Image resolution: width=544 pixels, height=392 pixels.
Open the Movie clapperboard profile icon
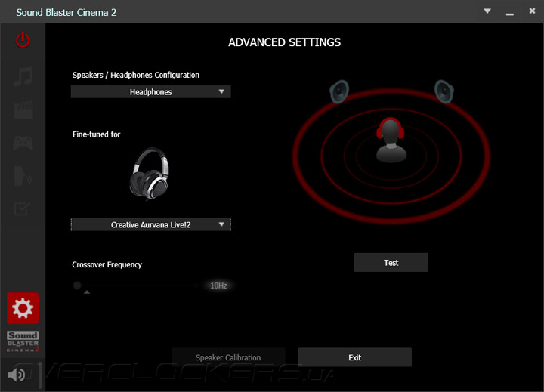[23, 110]
